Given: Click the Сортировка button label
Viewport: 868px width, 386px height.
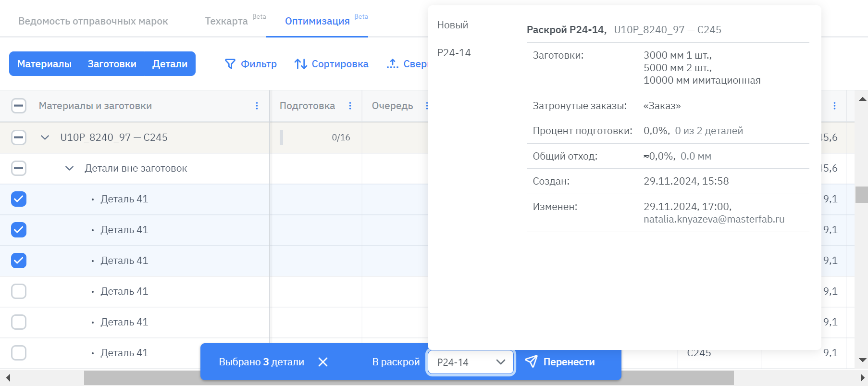Looking at the screenshot, I should 340,64.
